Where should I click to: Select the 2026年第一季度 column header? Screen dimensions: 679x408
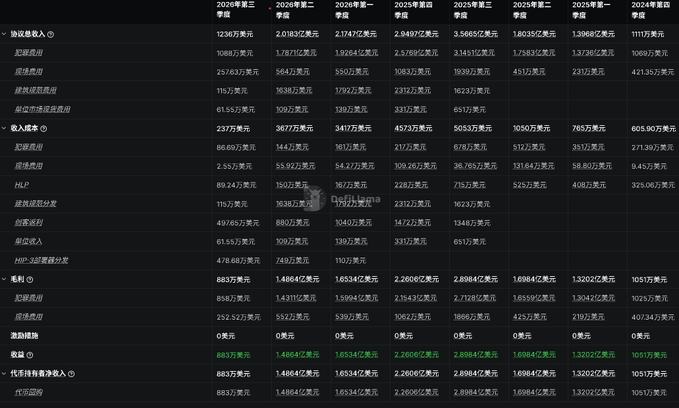pyautogui.click(x=354, y=10)
